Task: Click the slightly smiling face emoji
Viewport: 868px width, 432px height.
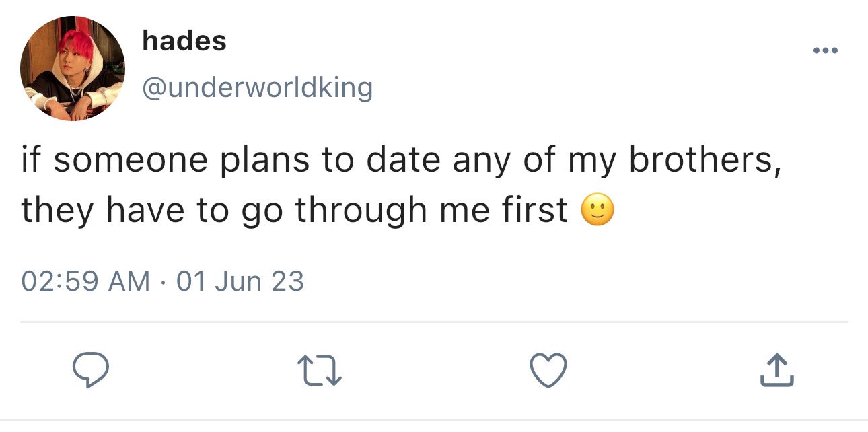Action: tap(597, 211)
